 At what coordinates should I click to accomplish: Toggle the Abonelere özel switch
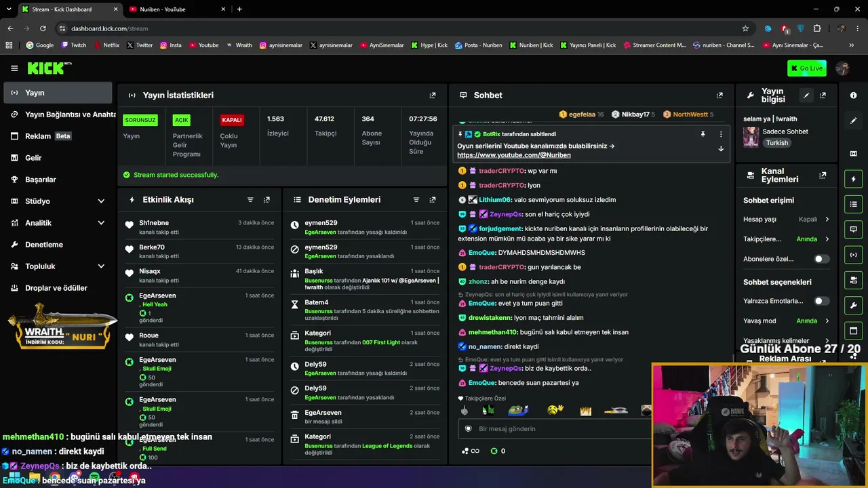[821, 259]
